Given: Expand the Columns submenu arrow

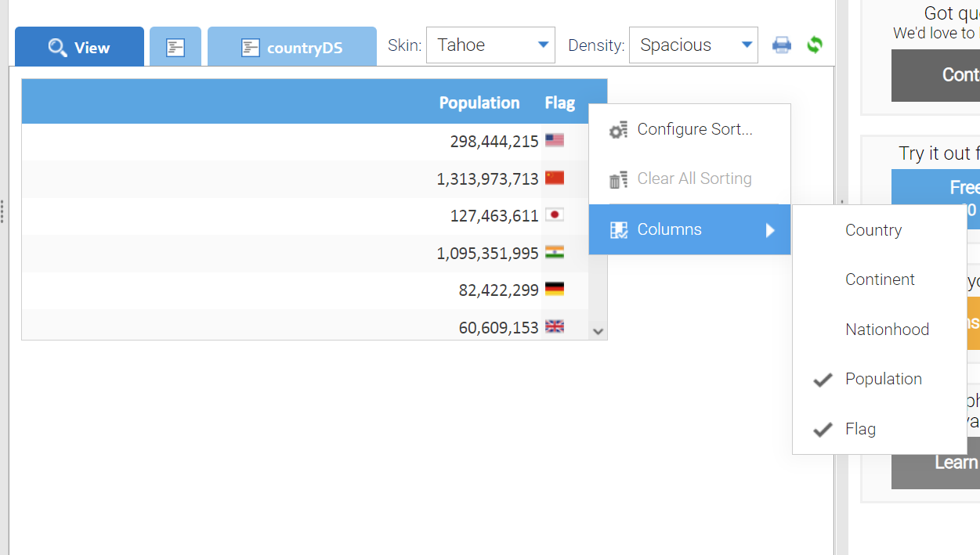Looking at the screenshot, I should 770,230.
